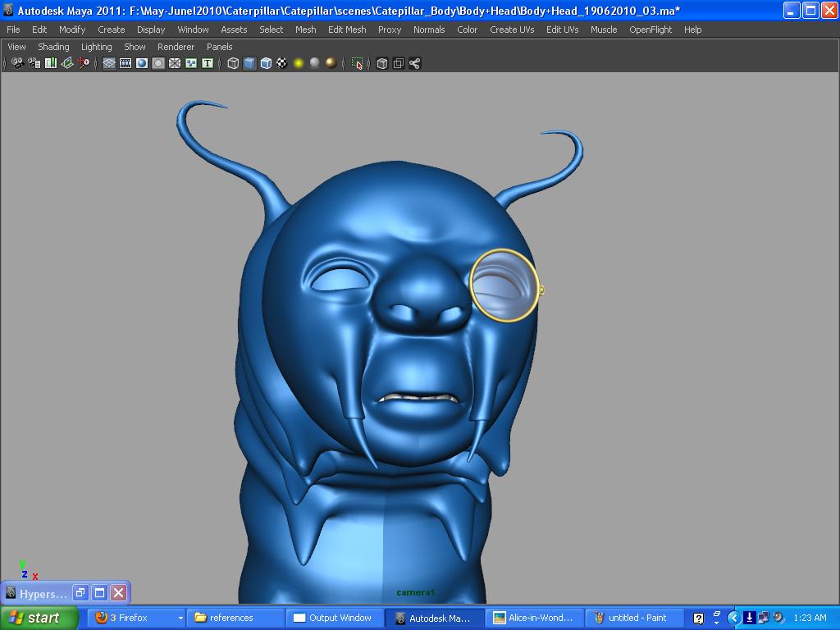The height and width of the screenshot is (630, 840).
Task: Switch viewport to Wireframe display
Action: [x=233, y=63]
